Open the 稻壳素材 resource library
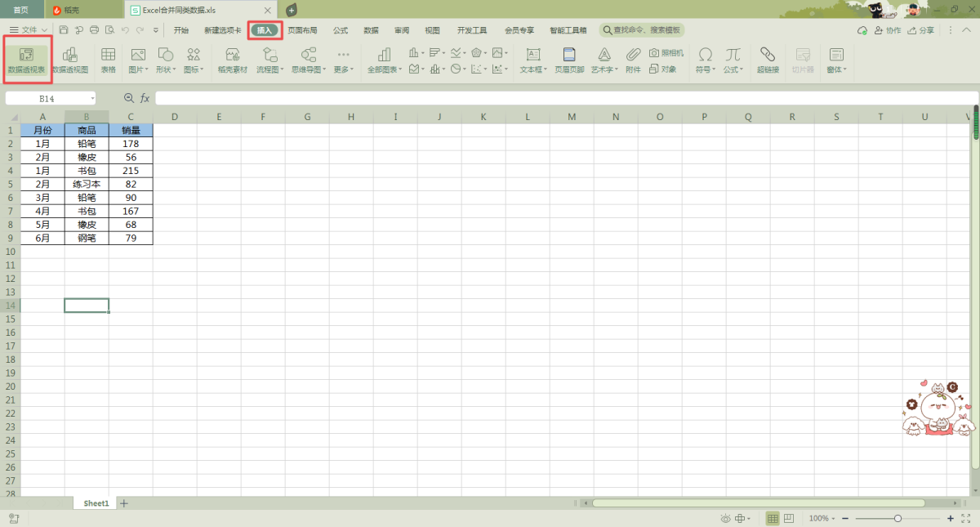 [232, 60]
